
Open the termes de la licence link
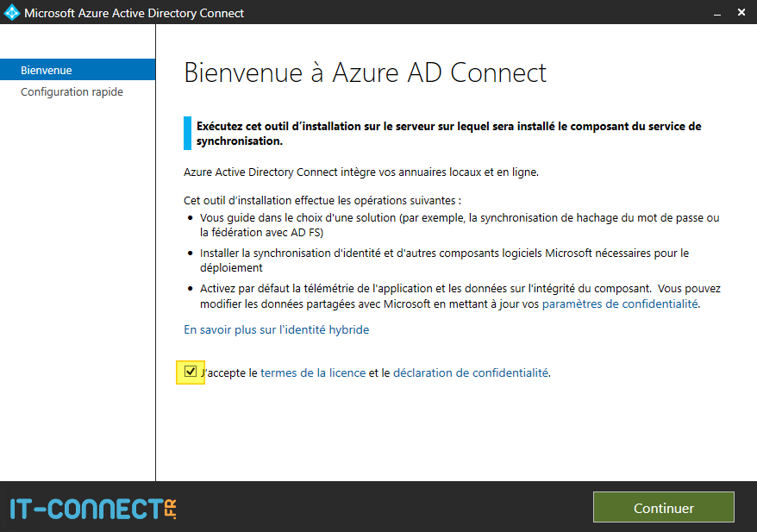click(313, 373)
